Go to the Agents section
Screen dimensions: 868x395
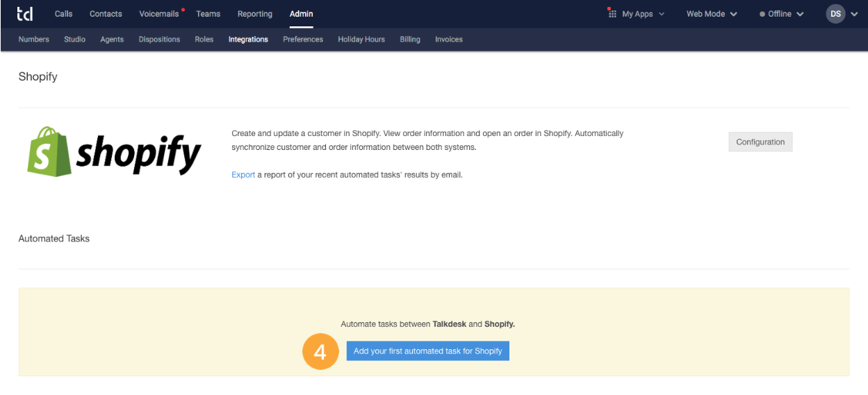tap(112, 40)
